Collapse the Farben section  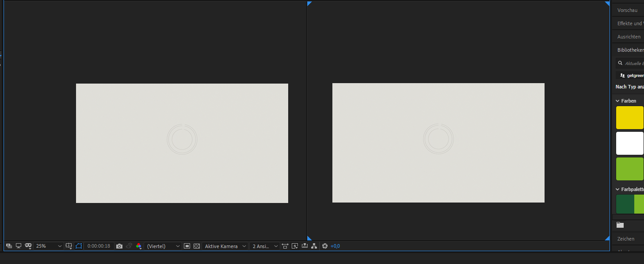click(617, 101)
